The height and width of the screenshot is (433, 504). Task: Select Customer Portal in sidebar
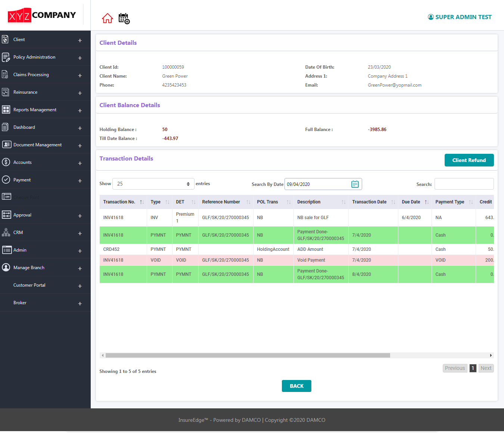pyautogui.click(x=29, y=285)
